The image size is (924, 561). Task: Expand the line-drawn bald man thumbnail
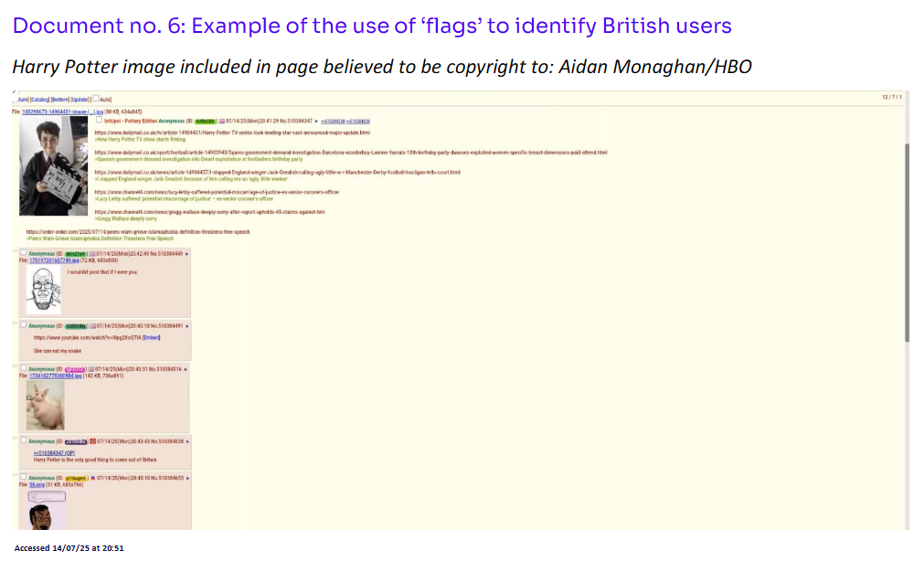(x=44, y=290)
